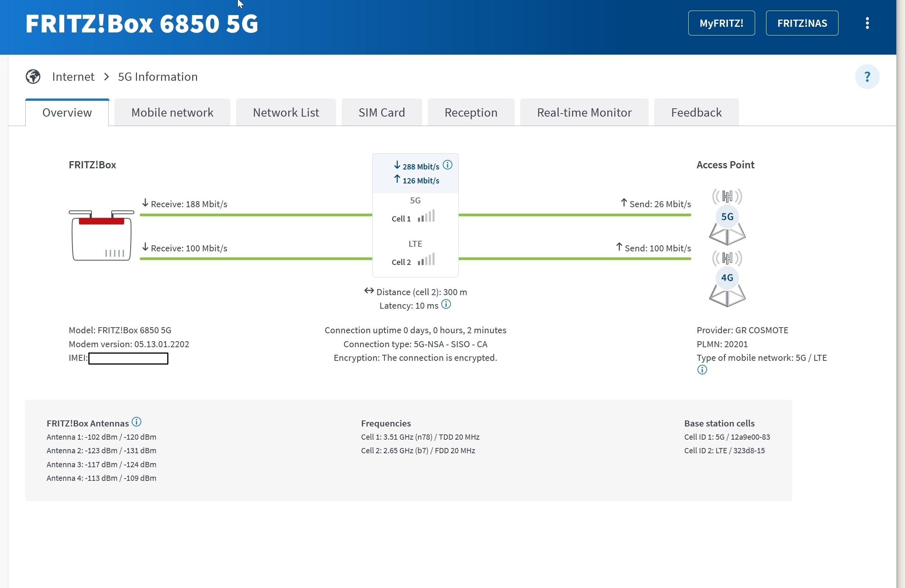Click 'Provider: GR COSMOTE' text
This screenshot has height=588, width=905.
(742, 330)
